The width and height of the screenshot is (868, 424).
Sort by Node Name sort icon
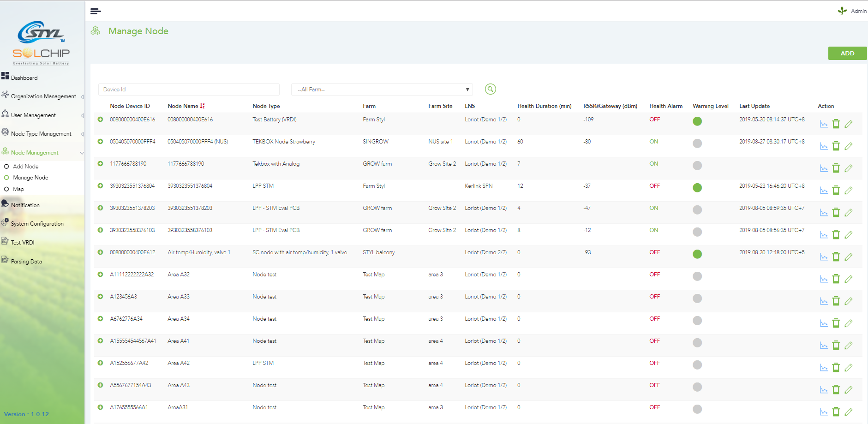pos(203,106)
